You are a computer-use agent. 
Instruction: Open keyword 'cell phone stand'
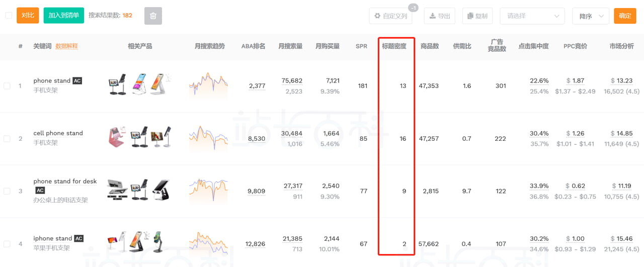[x=58, y=133]
